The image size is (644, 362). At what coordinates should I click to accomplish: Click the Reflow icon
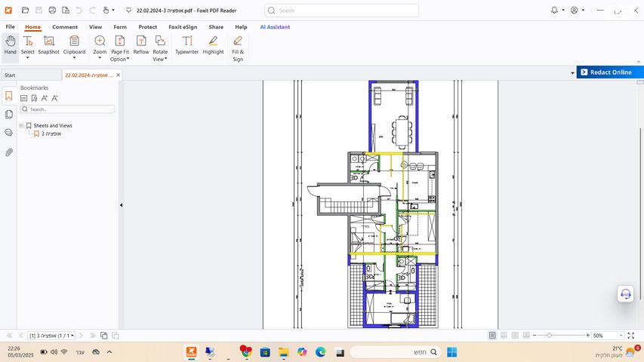click(141, 44)
